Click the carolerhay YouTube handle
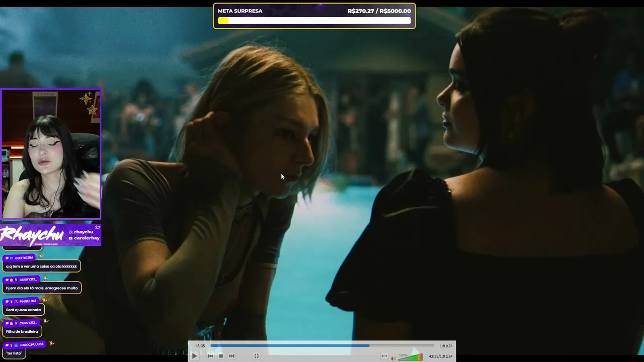This screenshot has height=362, width=644. [x=86, y=238]
